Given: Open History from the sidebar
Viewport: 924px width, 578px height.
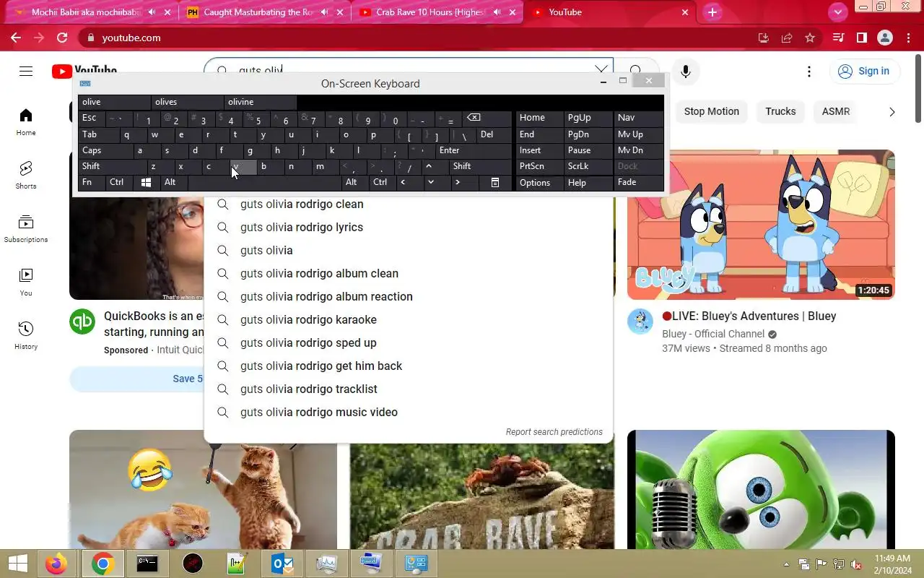Looking at the screenshot, I should (x=26, y=335).
